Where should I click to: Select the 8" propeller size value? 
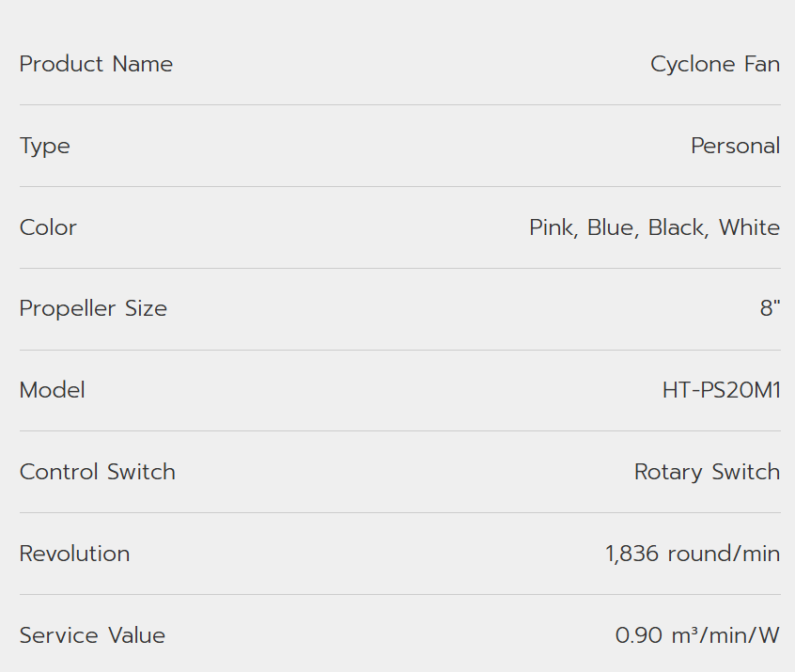click(x=770, y=308)
